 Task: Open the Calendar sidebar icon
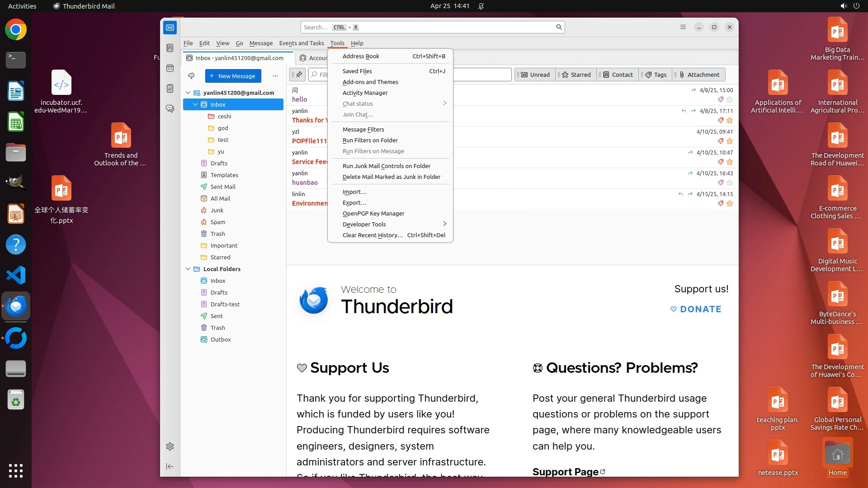coord(170,68)
